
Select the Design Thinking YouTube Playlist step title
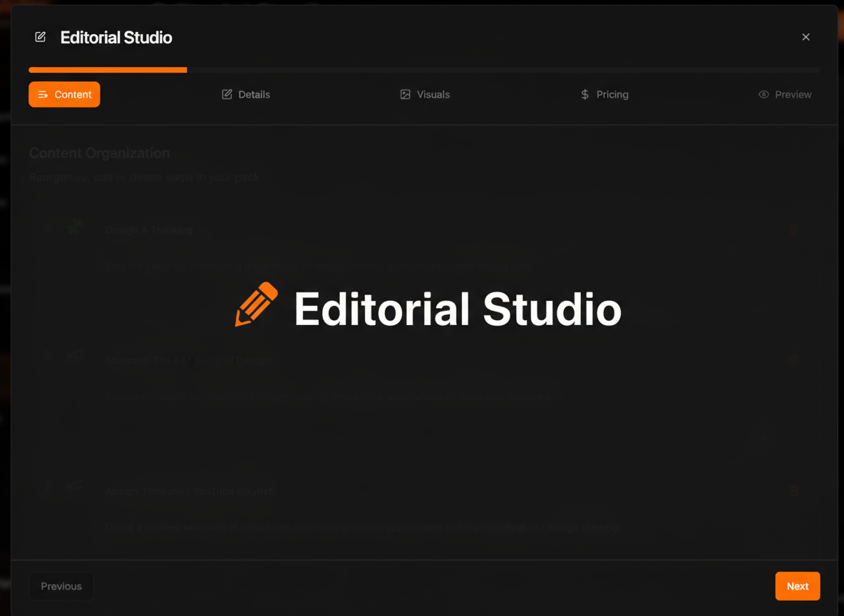(188, 491)
